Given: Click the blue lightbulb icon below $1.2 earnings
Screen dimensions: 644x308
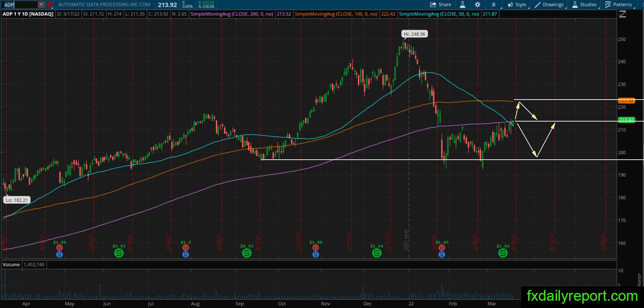Looking at the screenshot, I should (x=186, y=254).
